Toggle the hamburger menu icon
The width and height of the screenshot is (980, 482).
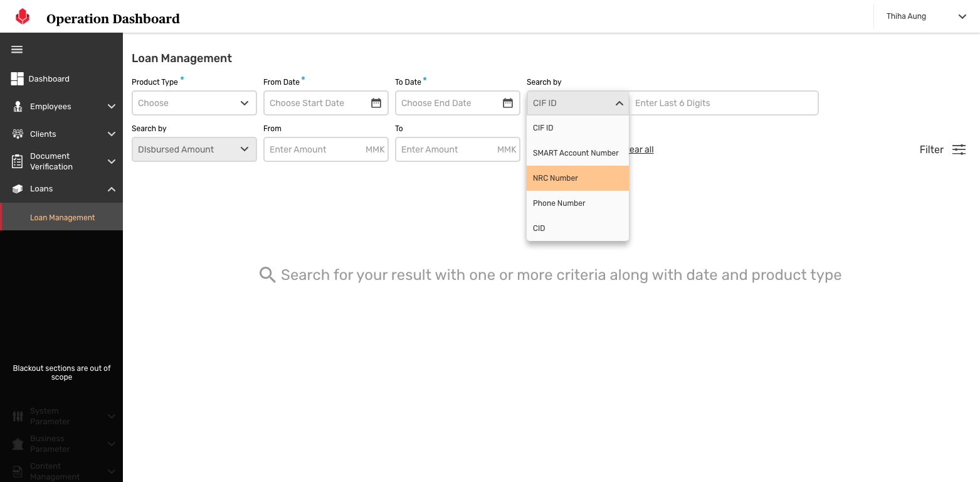tap(17, 50)
